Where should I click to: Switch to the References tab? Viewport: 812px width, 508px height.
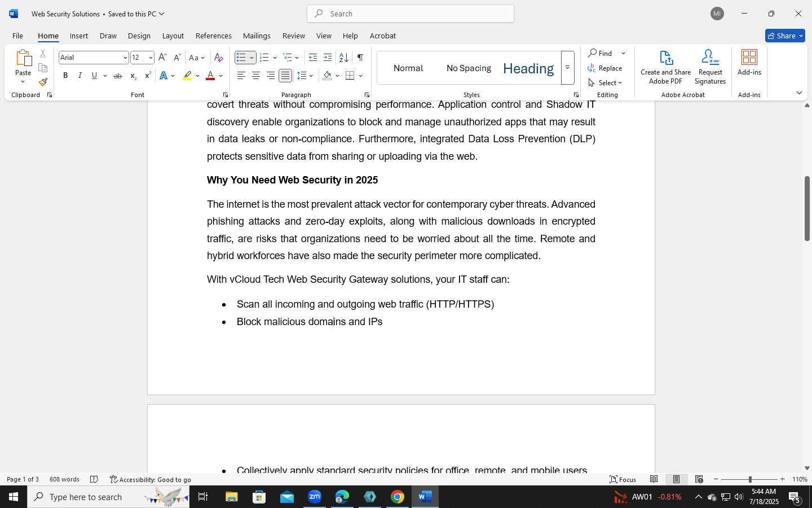tap(214, 36)
